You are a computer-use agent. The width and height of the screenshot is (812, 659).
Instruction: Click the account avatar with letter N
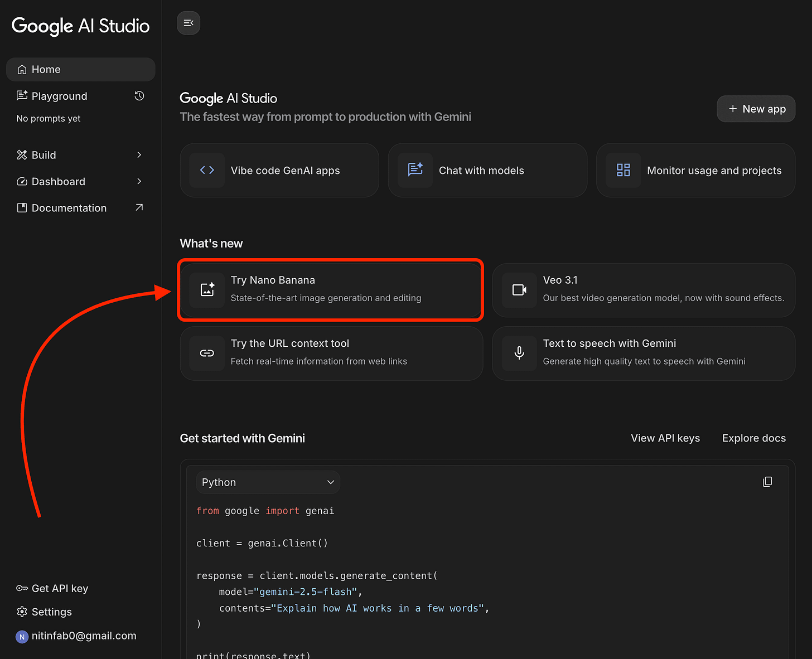click(22, 637)
